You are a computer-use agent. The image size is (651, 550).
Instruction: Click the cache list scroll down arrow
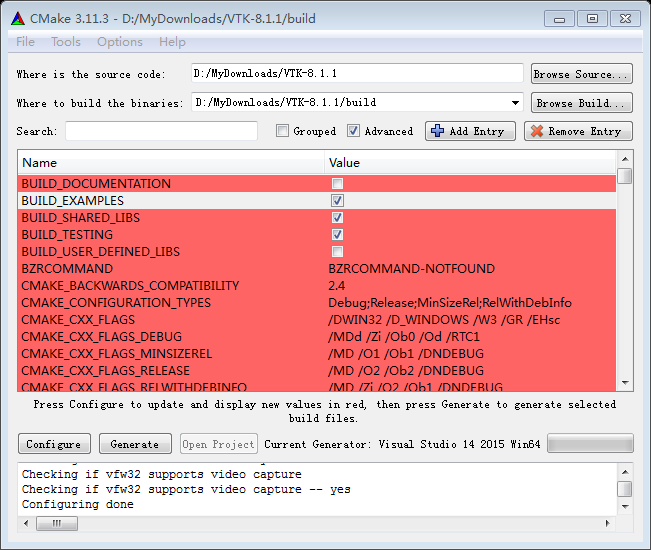click(x=625, y=383)
